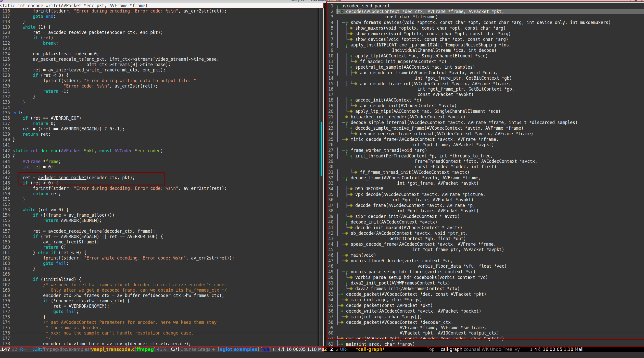Click avcodec_send_packet call on line 147

62,178
